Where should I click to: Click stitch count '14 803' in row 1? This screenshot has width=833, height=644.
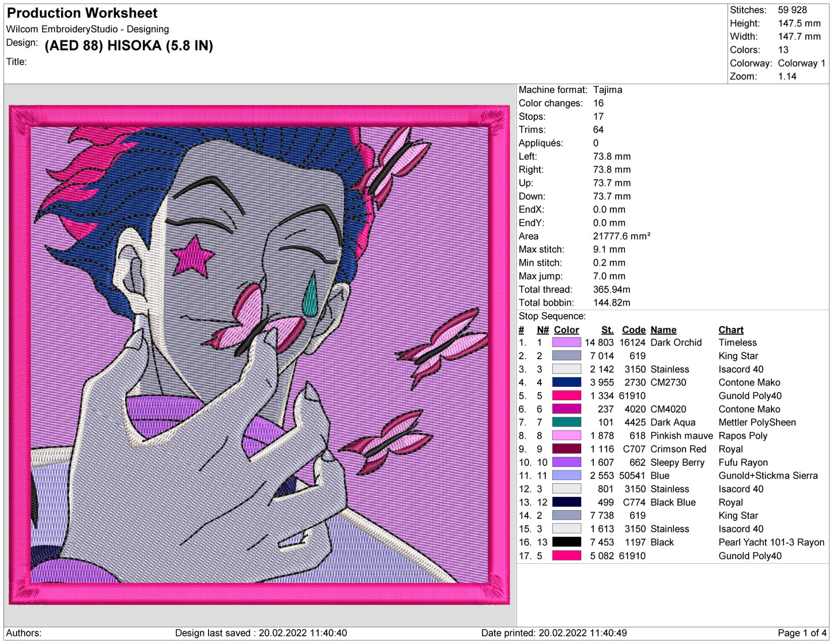600,342
